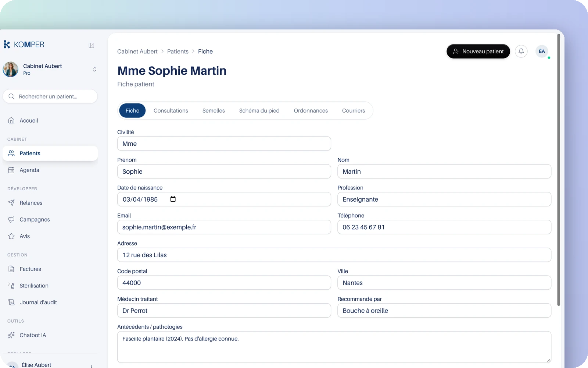The height and width of the screenshot is (368, 588).
Task: Go to Accueil home icon
Action: point(11,120)
